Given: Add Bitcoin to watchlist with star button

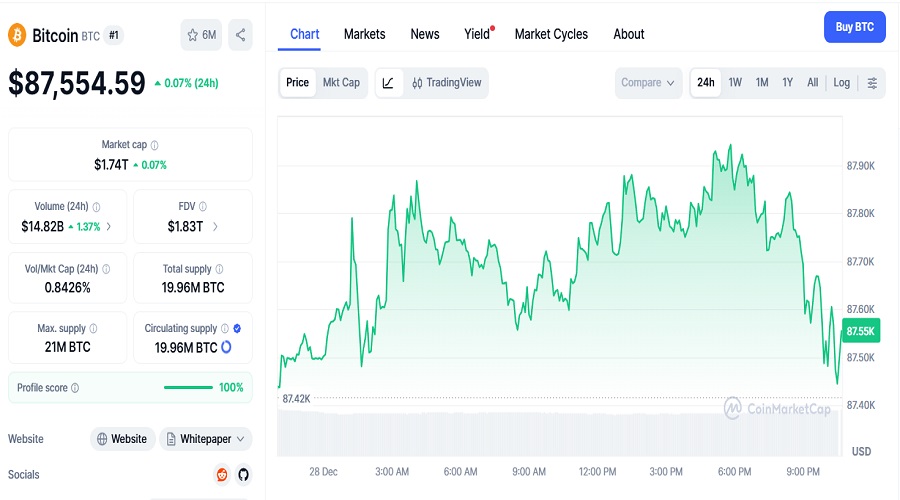Looking at the screenshot, I should point(201,35).
